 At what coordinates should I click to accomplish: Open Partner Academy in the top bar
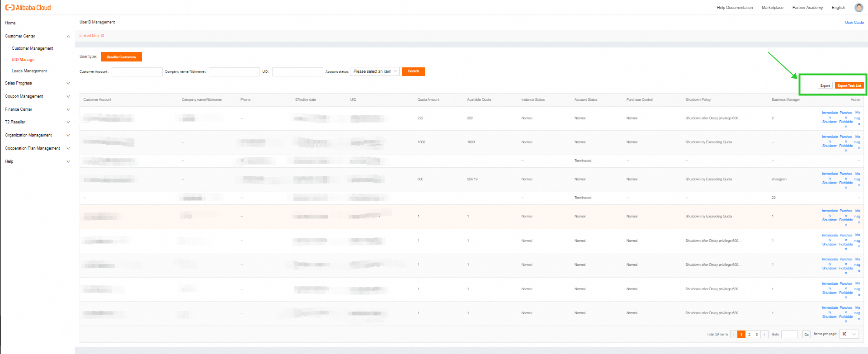click(807, 8)
